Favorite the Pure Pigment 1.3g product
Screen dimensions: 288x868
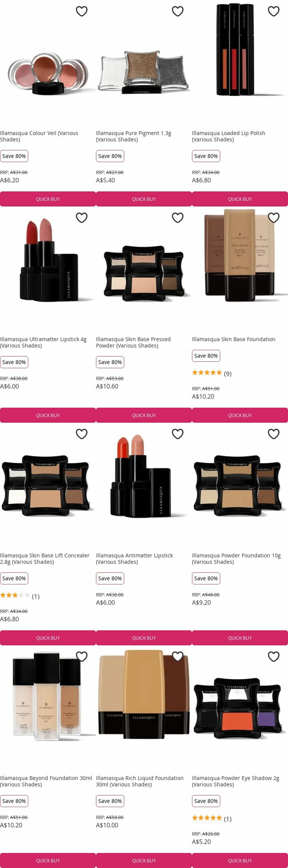point(177,11)
